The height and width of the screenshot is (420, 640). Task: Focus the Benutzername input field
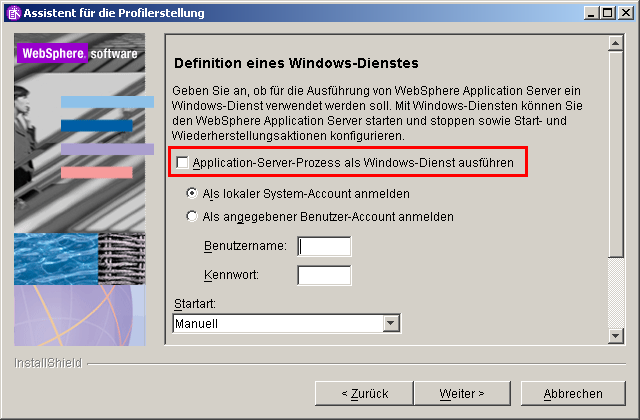point(324,247)
